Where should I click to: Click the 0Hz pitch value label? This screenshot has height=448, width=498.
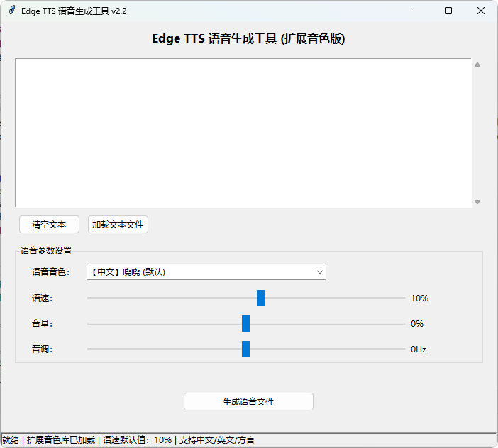[x=419, y=349]
